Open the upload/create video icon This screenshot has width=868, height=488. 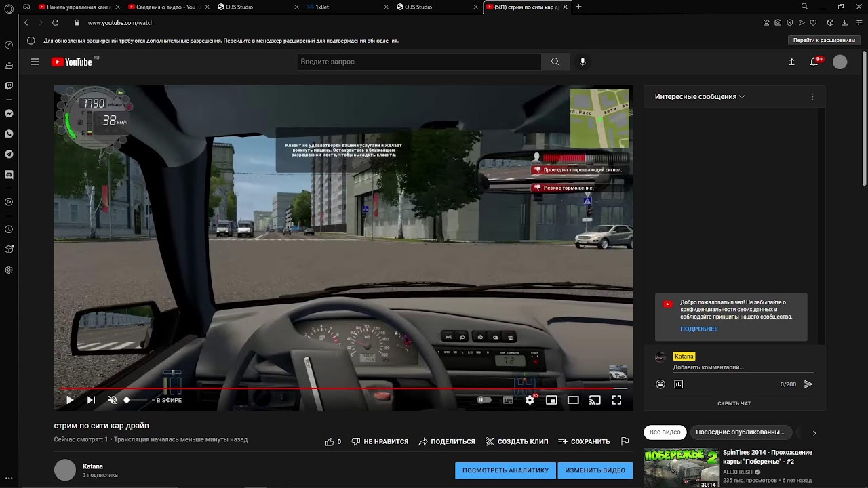[x=791, y=62]
